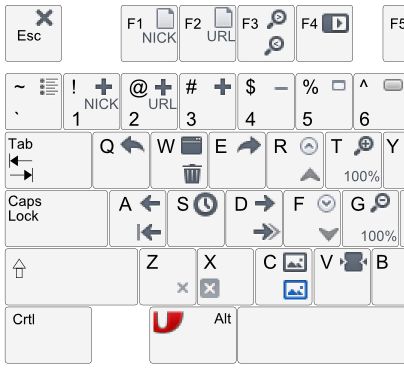Click the Caps Lock key

(56, 218)
